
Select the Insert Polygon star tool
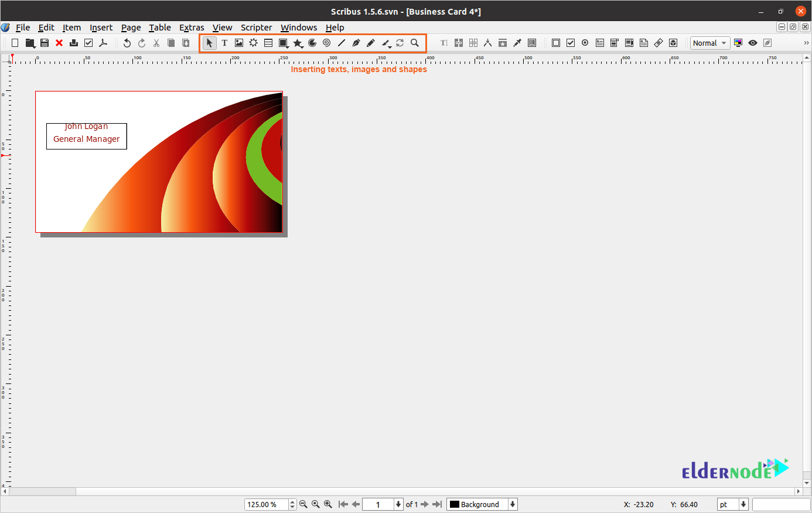(x=298, y=43)
